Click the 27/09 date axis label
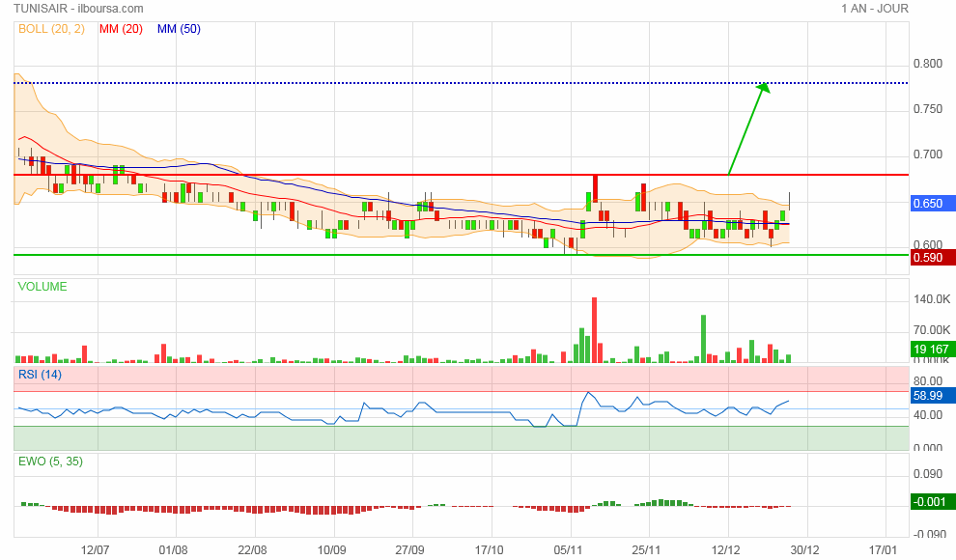 coord(409,549)
